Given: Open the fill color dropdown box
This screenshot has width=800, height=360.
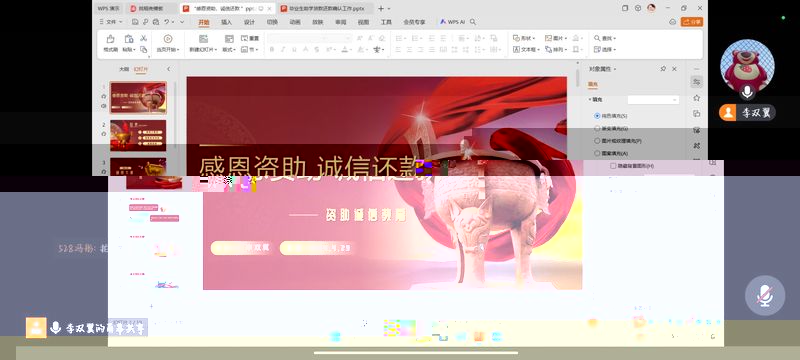Looking at the screenshot, I should click(653, 99).
